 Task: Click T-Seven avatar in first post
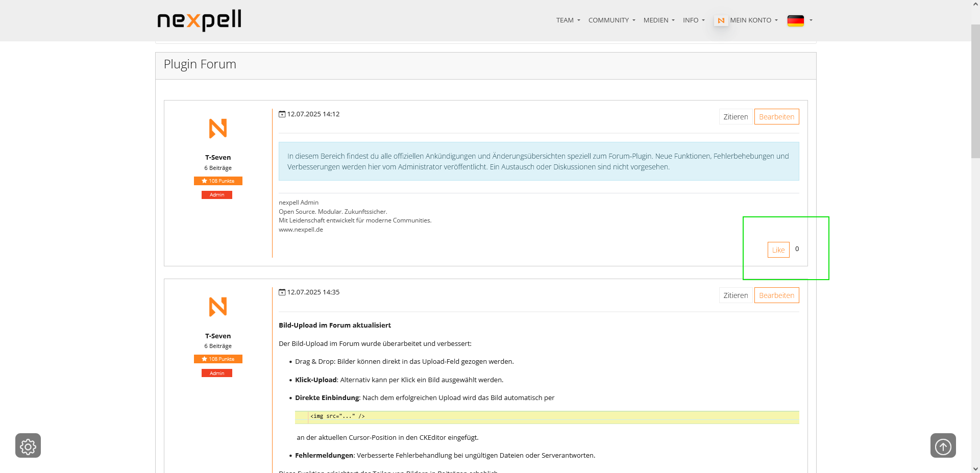click(x=218, y=129)
